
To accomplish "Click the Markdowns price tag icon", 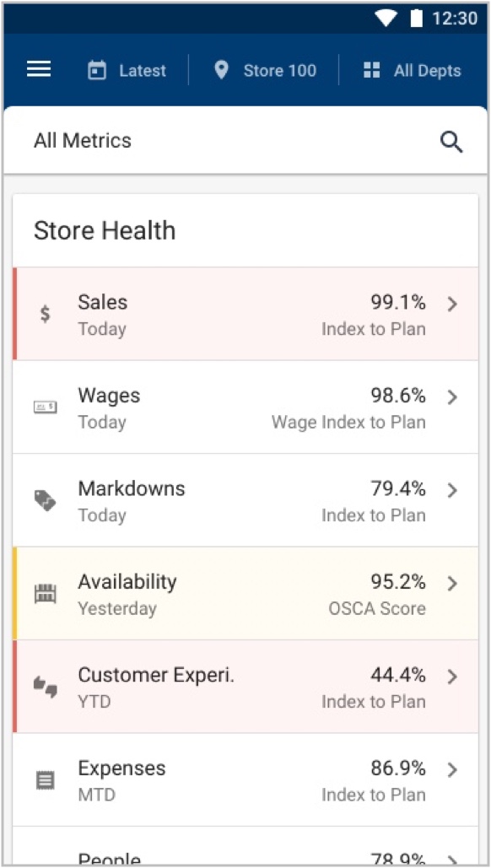I will (x=46, y=500).
